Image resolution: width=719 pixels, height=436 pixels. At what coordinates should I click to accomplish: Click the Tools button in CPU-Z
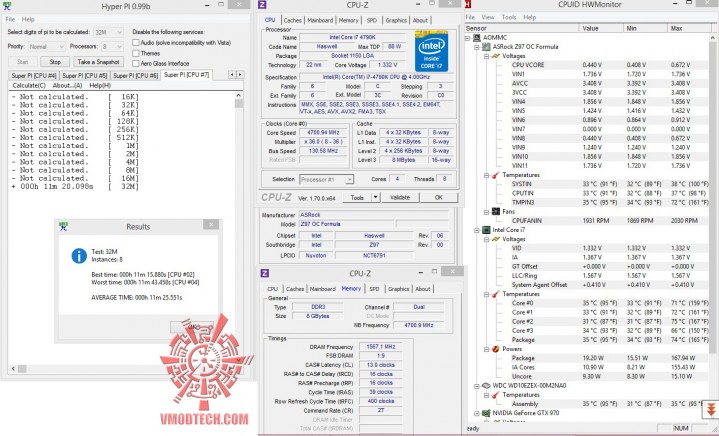coord(357,198)
